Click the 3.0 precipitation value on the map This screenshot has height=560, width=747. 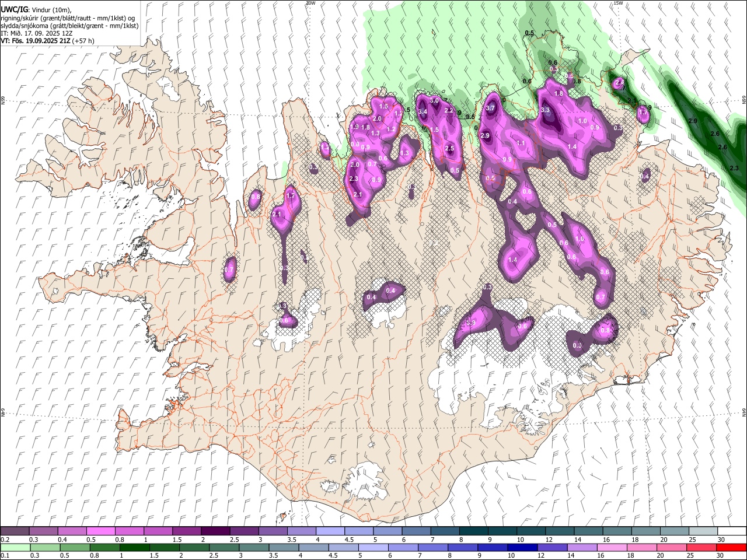(434, 101)
